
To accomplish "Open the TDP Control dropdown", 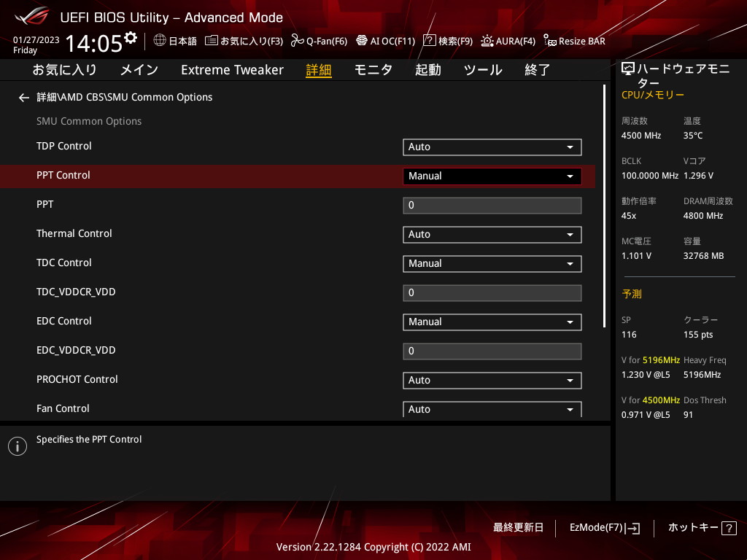I will 492,147.
